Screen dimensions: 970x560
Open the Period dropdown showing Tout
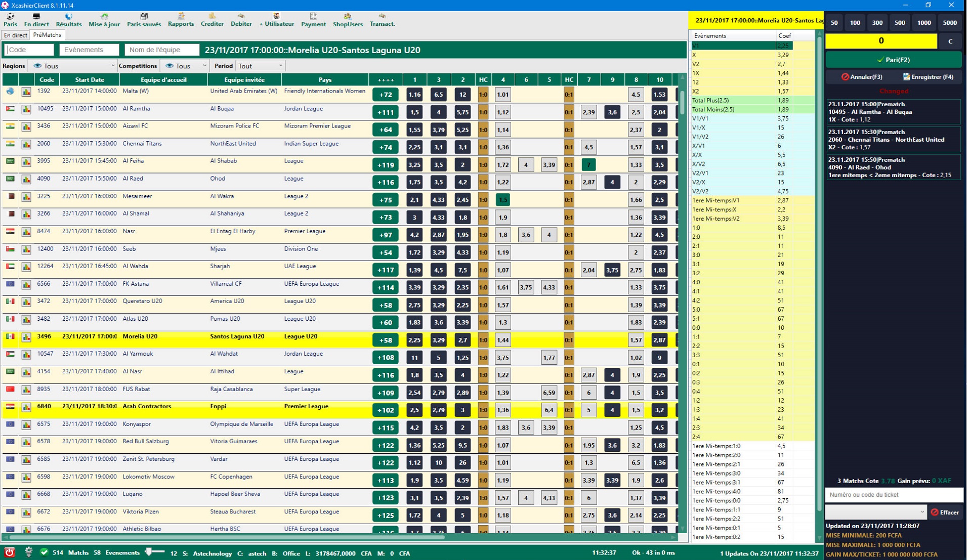click(260, 66)
